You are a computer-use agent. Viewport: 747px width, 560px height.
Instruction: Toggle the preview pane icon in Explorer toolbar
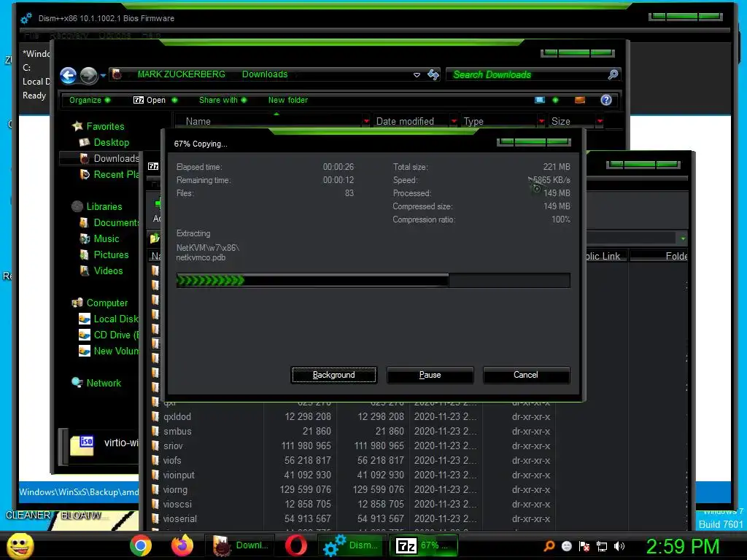(x=580, y=100)
